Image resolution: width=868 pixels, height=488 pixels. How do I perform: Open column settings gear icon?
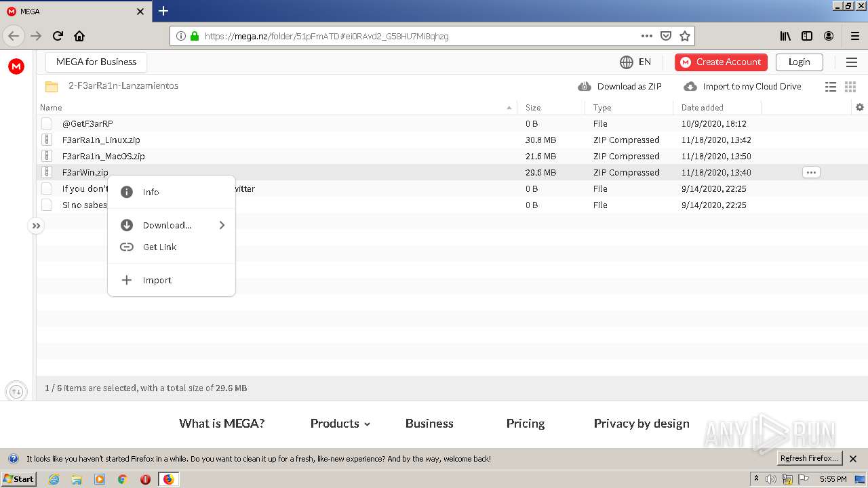[x=860, y=107]
